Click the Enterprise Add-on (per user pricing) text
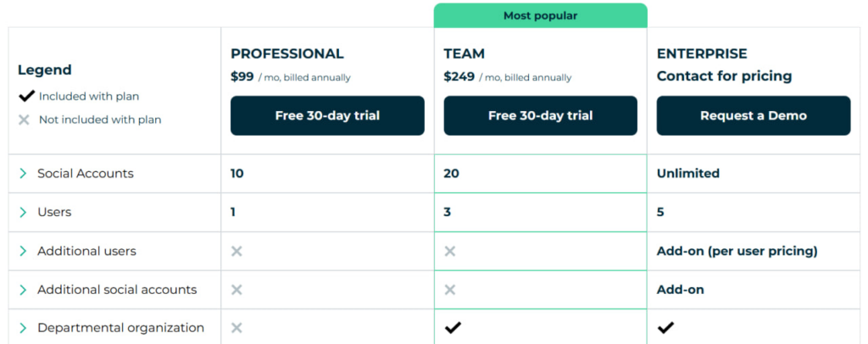This screenshot has height=344, width=868. tap(737, 251)
